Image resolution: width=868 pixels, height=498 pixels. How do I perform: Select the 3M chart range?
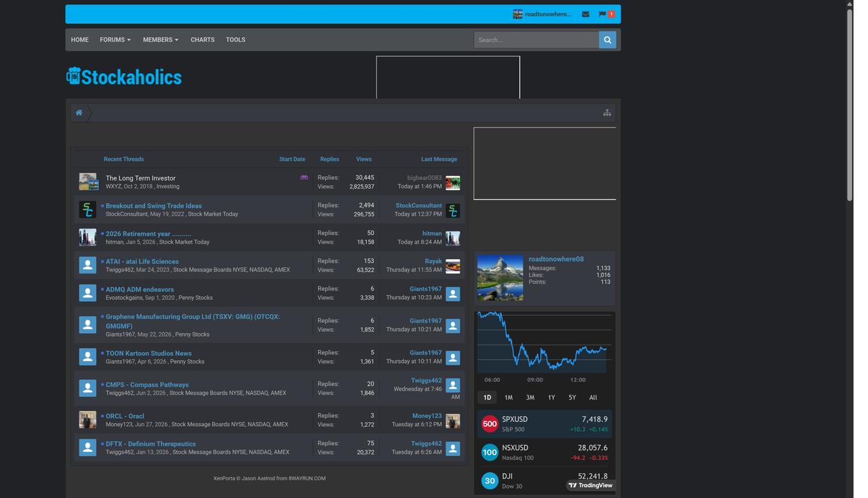pyautogui.click(x=530, y=398)
